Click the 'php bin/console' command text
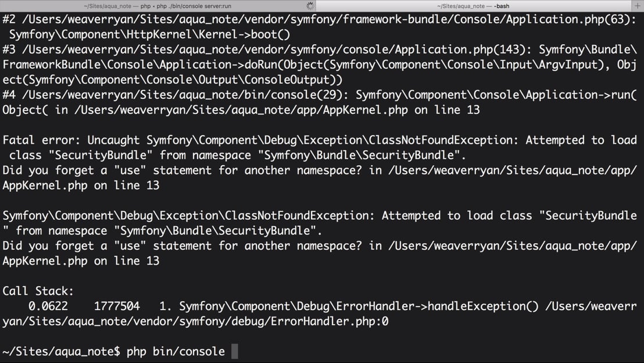Image resolution: width=644 pixels, height=363 pixels. click(176, 351)
